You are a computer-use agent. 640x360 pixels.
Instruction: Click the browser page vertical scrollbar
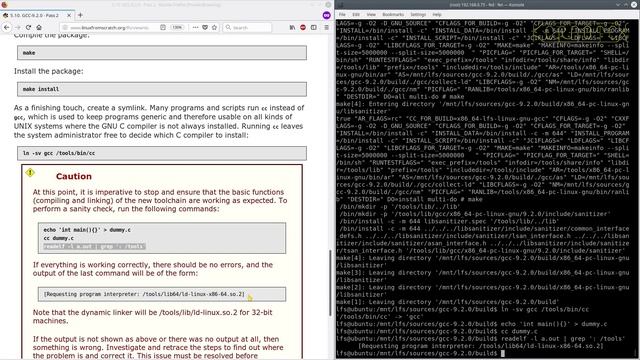(330, 283)
